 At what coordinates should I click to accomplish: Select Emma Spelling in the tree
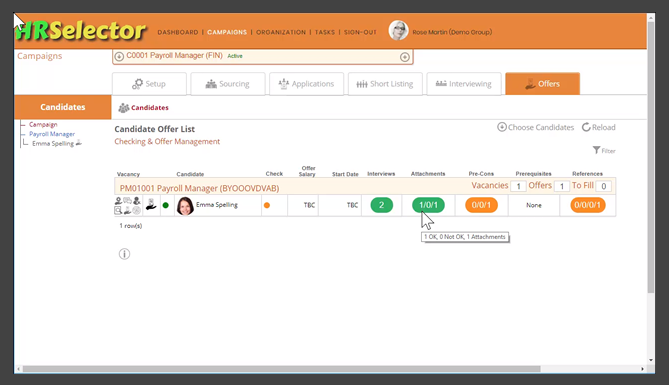(53, 143)
